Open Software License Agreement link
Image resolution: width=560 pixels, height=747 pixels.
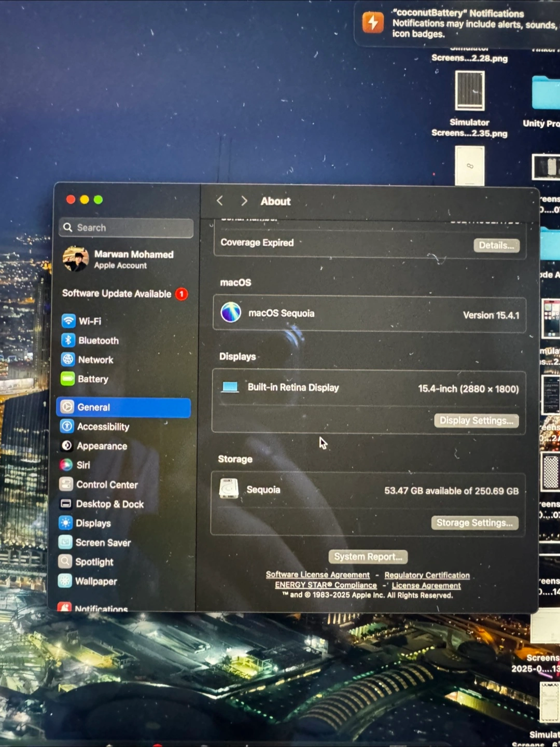coord(318,575)
